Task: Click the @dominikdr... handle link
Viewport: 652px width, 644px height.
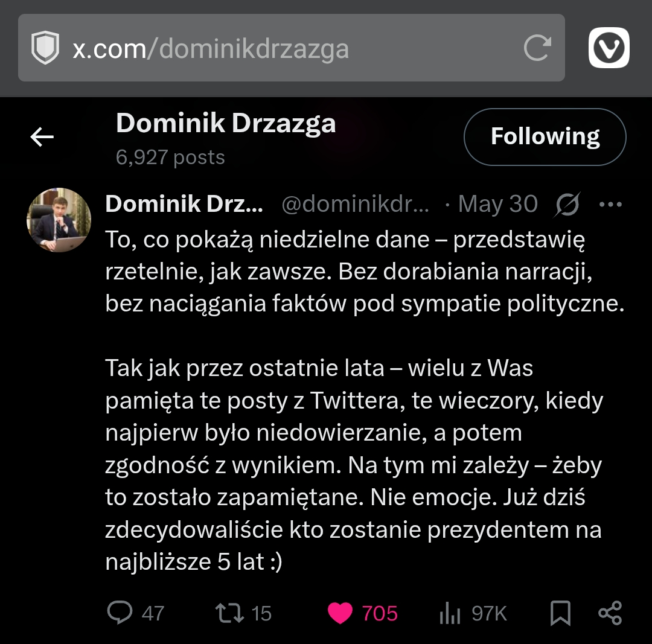Action: [x=355, y=205]
